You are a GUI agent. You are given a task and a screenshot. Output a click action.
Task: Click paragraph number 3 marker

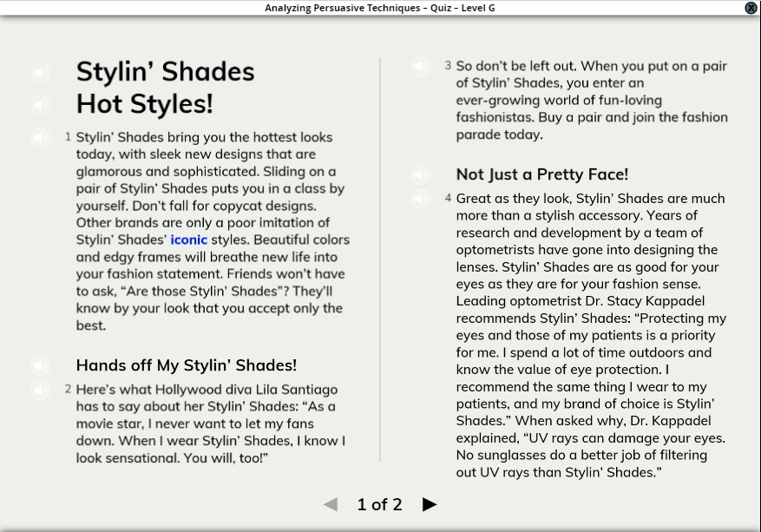(448, 65)
